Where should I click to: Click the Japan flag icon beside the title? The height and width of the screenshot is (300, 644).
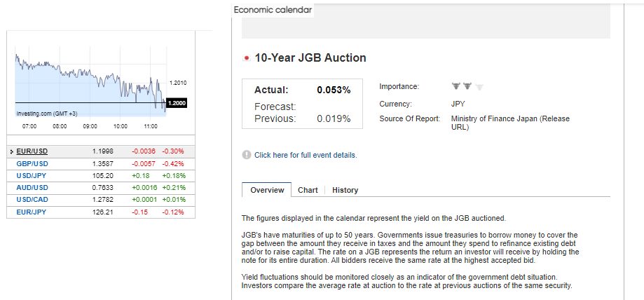tap(246, 58)
